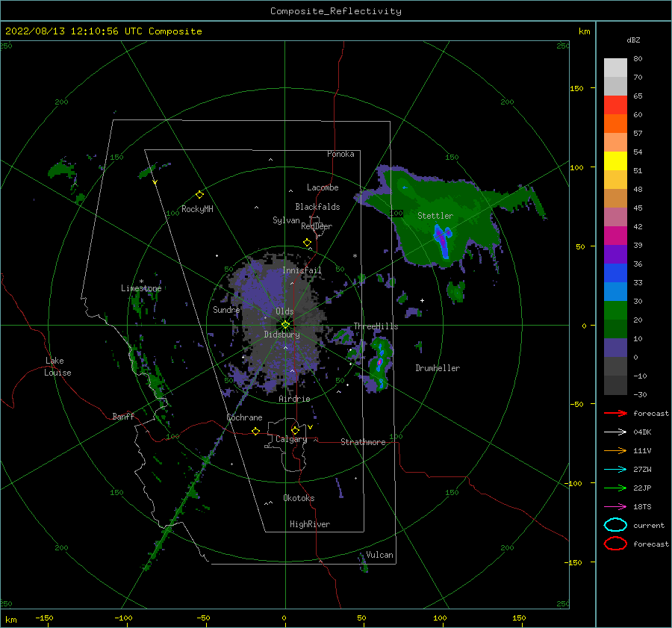Image resolution: width=672 pixels, height=628 pixels.
Task: Click the Strathmore city label
Action: (363, 442)
